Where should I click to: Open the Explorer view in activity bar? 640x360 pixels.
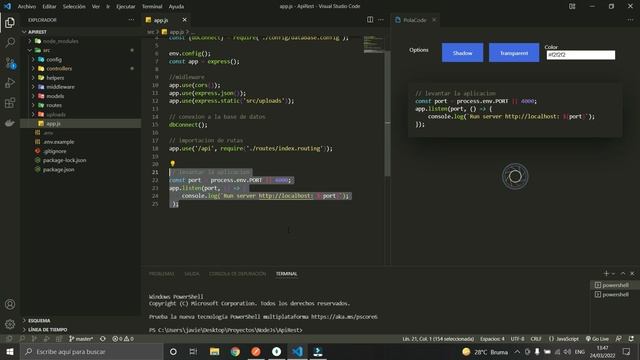(10, 22)
